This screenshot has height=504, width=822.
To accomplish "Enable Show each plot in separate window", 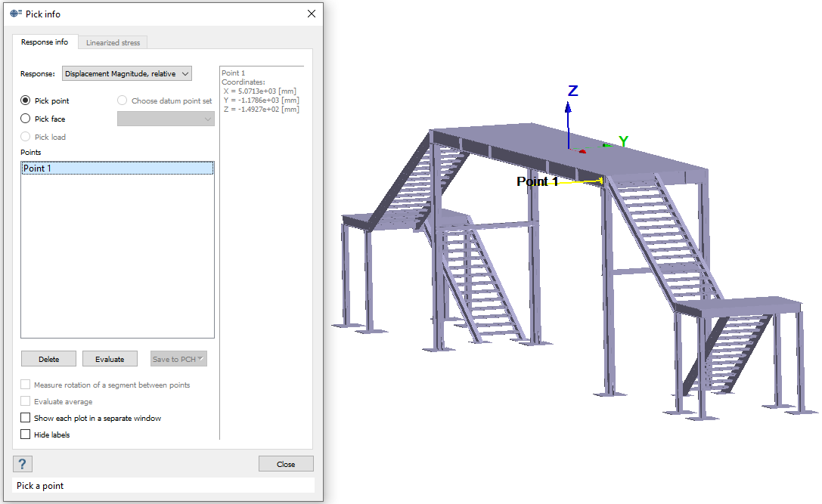I will [26, 418].
